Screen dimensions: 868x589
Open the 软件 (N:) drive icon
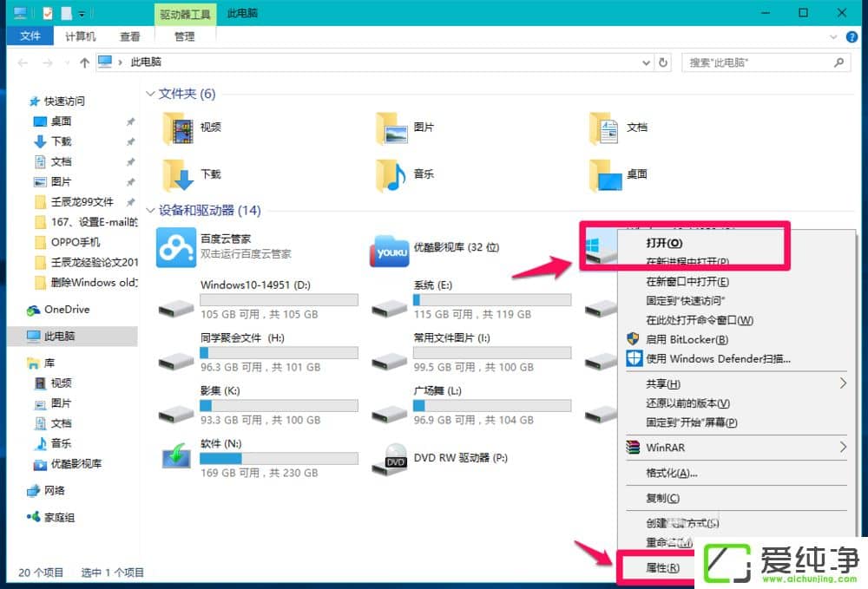(x=175, y=461)
